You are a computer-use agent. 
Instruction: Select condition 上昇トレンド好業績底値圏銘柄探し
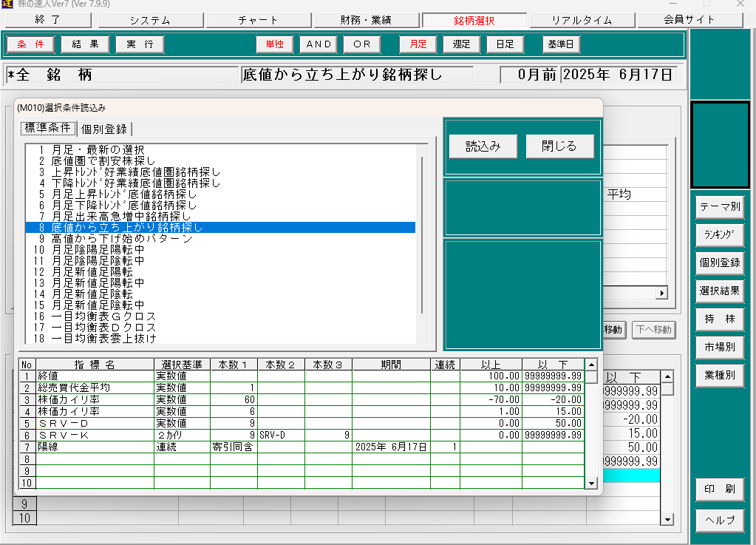pos(220,172)
